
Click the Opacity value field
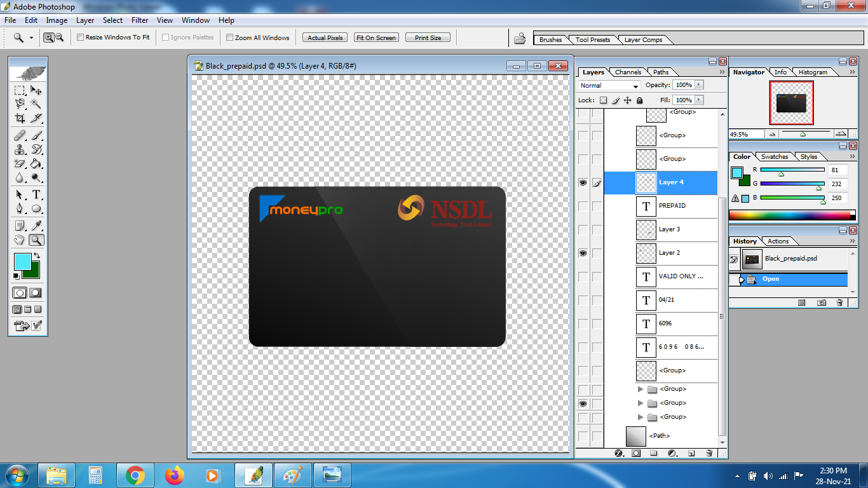click(683, 85)
